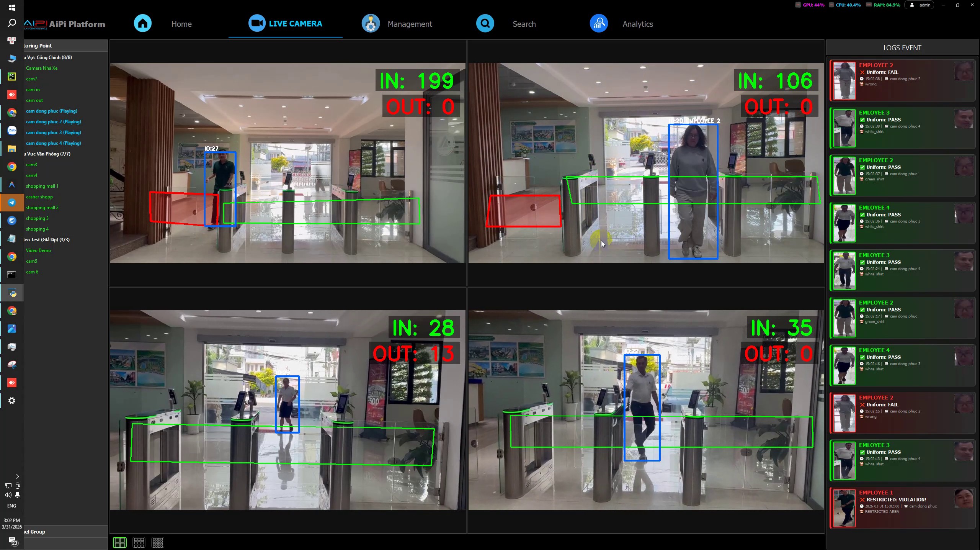The image size is (980, 550).
Task: Click the LOGS EVENT panel header
Action: (902, 48)
